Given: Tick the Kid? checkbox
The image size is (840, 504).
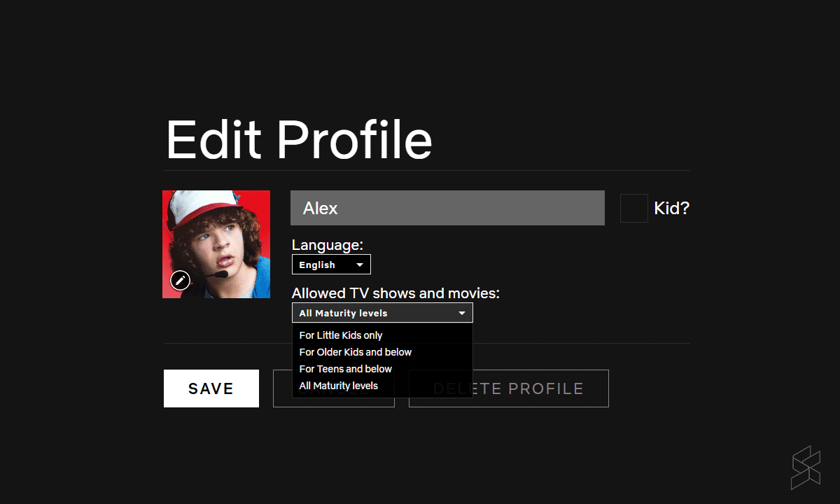Looking at the screenshot, I should [x=633, y=209].
